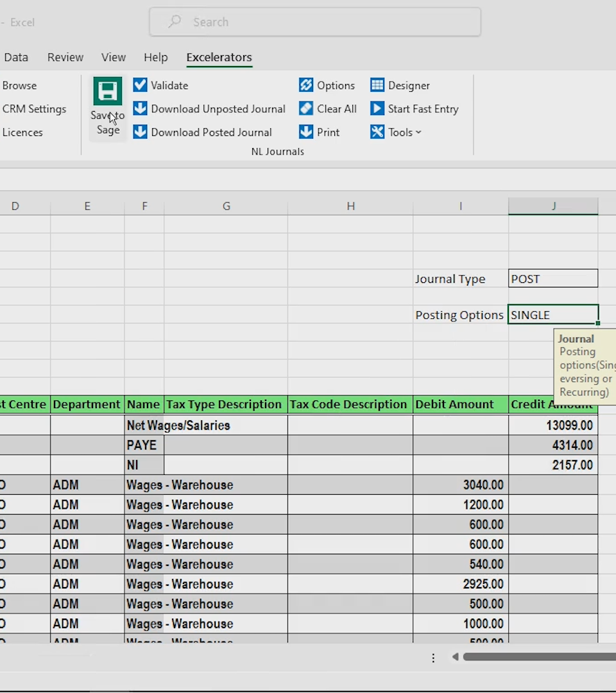Click the Tax Type Description header

click(226, 404)
